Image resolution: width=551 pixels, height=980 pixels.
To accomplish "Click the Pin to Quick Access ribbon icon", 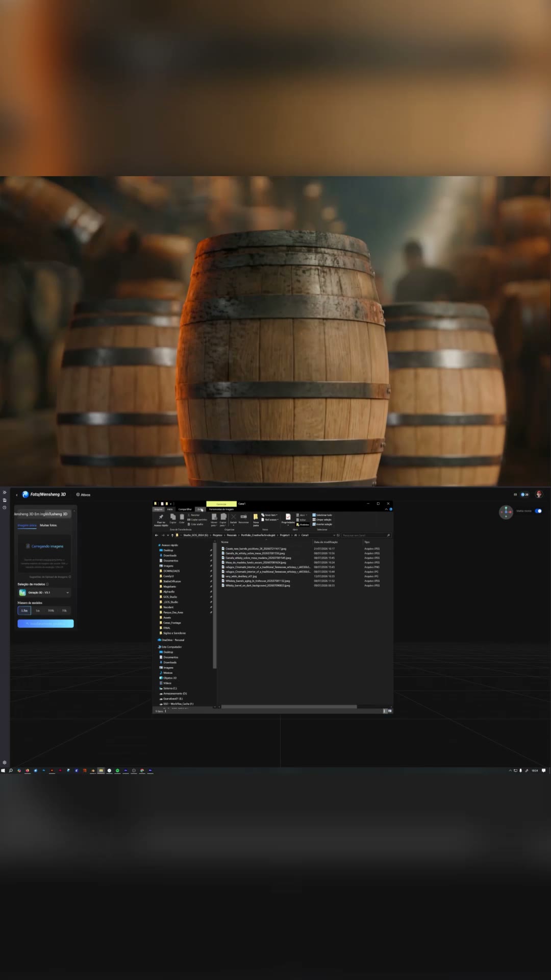I will tap(161, 517).
